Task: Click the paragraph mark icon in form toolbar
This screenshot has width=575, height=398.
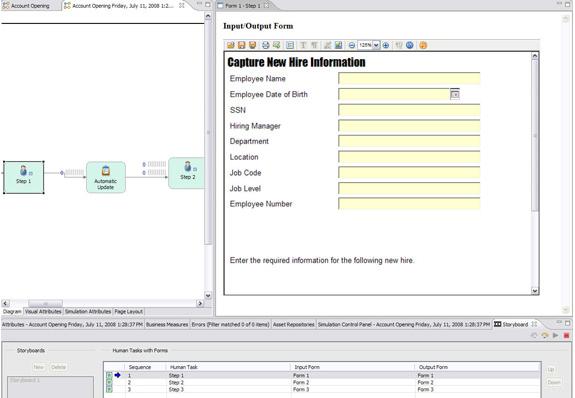Action: pyautogui.click(x=314, y=45)
